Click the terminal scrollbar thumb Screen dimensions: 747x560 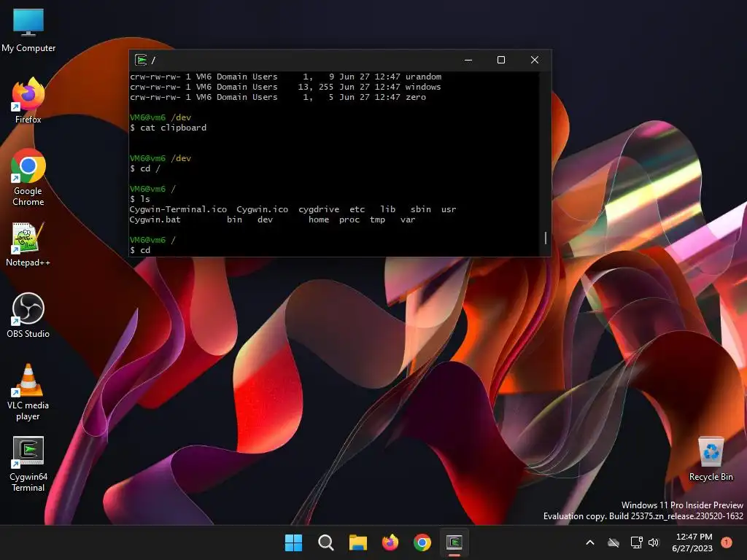pos(546,238)
